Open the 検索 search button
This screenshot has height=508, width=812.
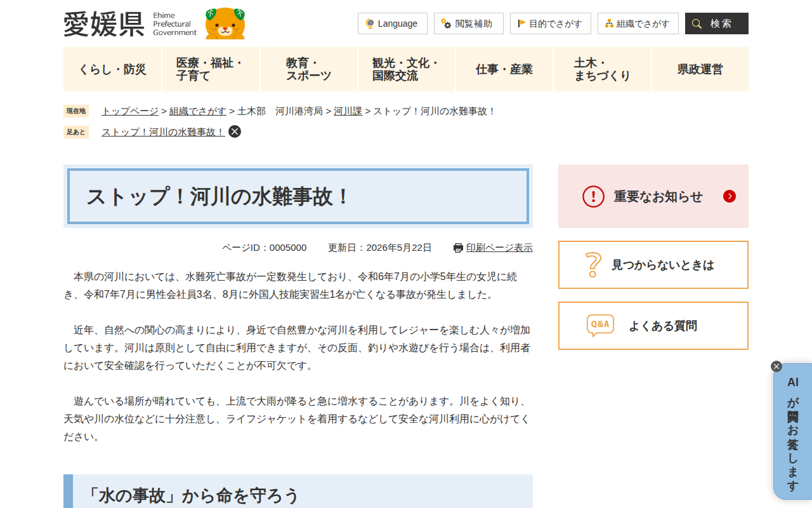717,23
